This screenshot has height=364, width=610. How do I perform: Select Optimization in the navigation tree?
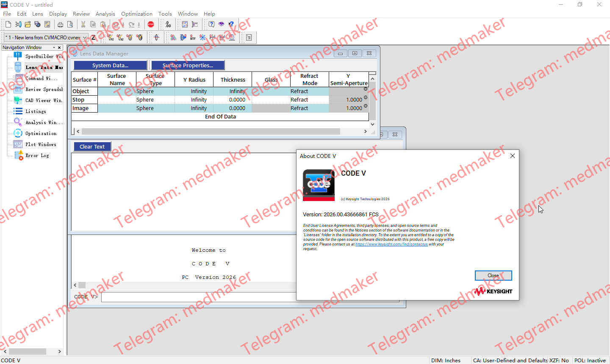click(x=41, y=133)
